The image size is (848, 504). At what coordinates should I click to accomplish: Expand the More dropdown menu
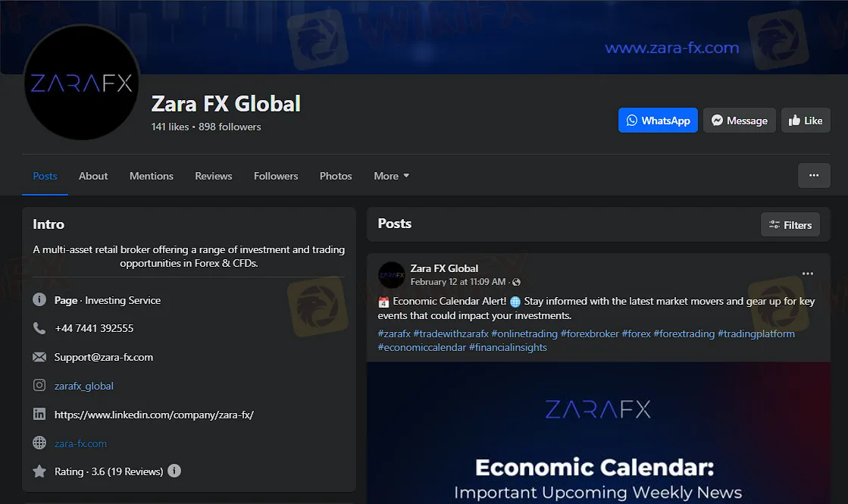(392, 176)
